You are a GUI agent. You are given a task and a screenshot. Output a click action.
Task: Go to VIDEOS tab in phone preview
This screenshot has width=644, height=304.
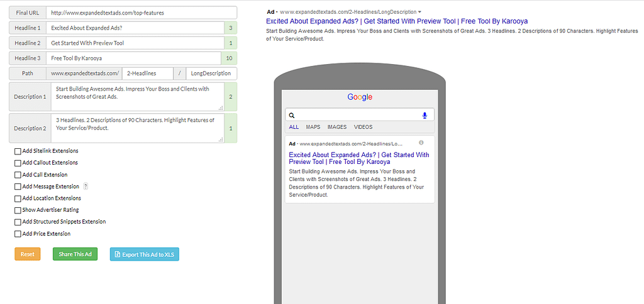pyautogui.click(x=363, y=127)
